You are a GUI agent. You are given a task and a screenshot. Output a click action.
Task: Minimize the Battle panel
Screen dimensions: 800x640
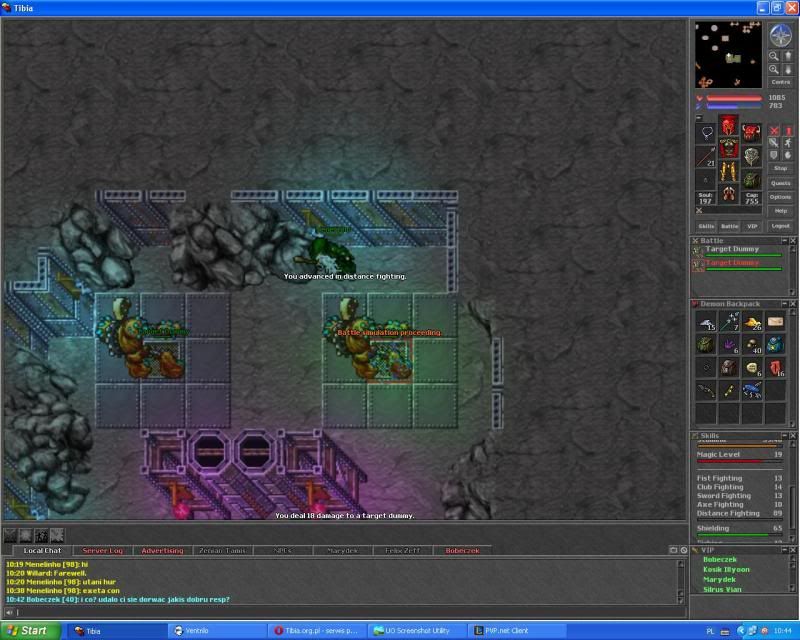click(785, 240)
